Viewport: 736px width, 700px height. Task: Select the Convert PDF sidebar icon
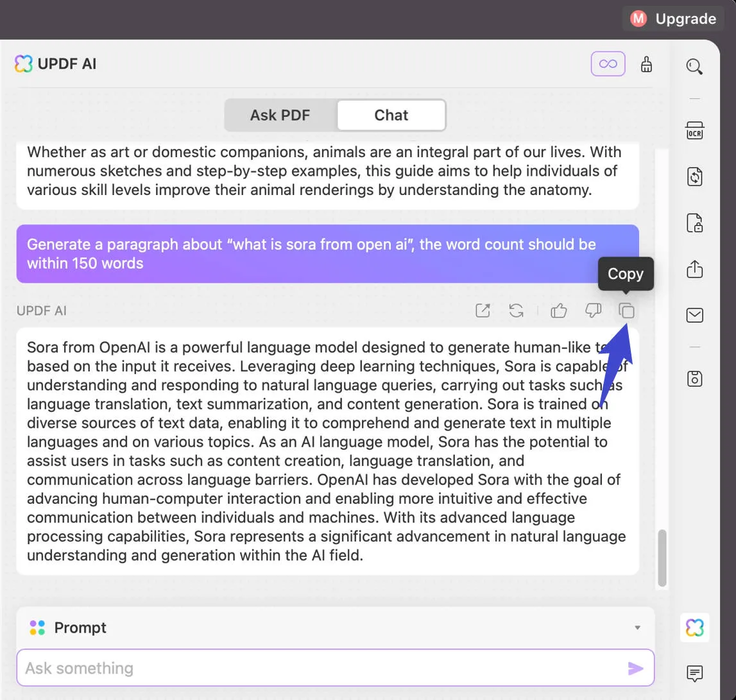coord(694,176)
